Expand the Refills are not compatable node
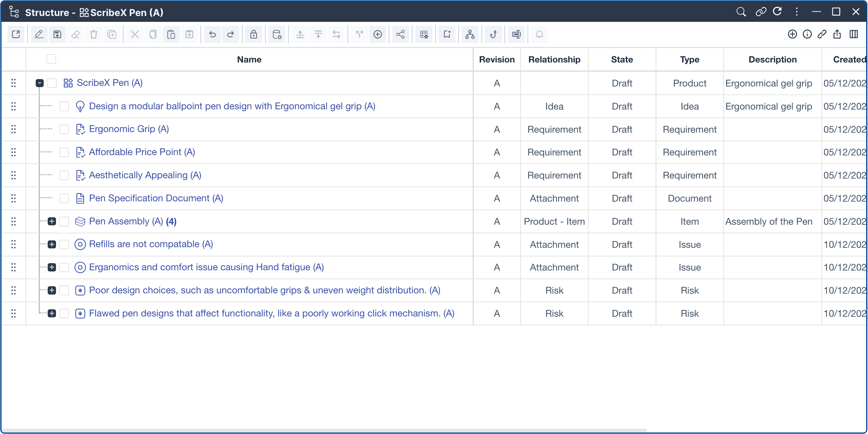 (x=52, y=244)
